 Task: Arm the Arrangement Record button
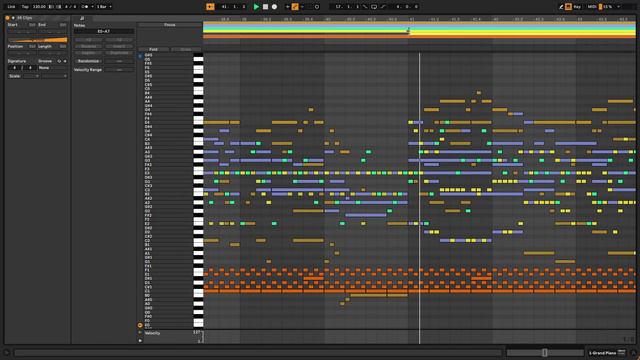point(274,7)
